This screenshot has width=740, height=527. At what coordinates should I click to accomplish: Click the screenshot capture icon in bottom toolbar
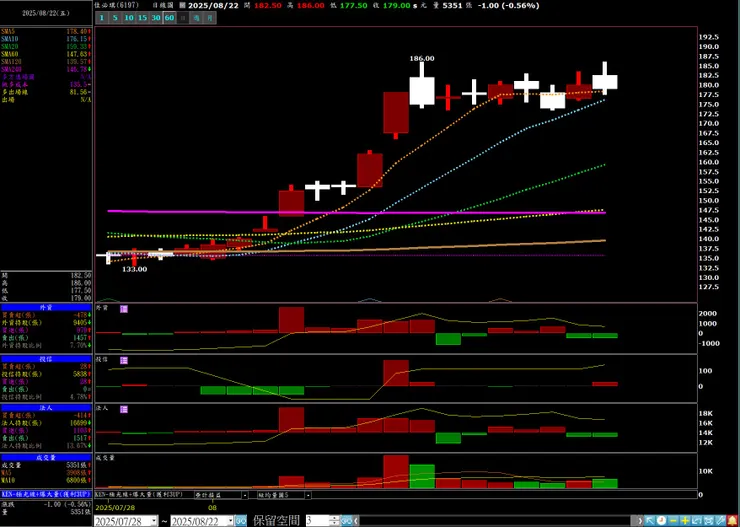(x=708, y=521)
